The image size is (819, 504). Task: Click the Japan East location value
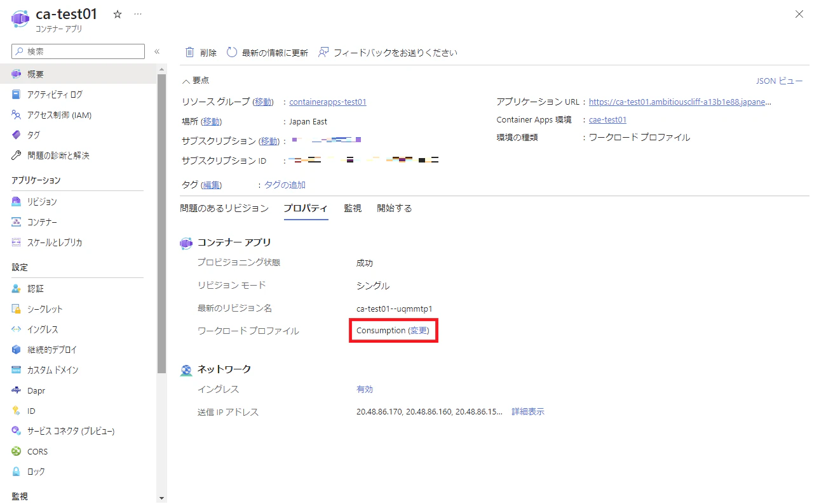(x=308, y=121)
